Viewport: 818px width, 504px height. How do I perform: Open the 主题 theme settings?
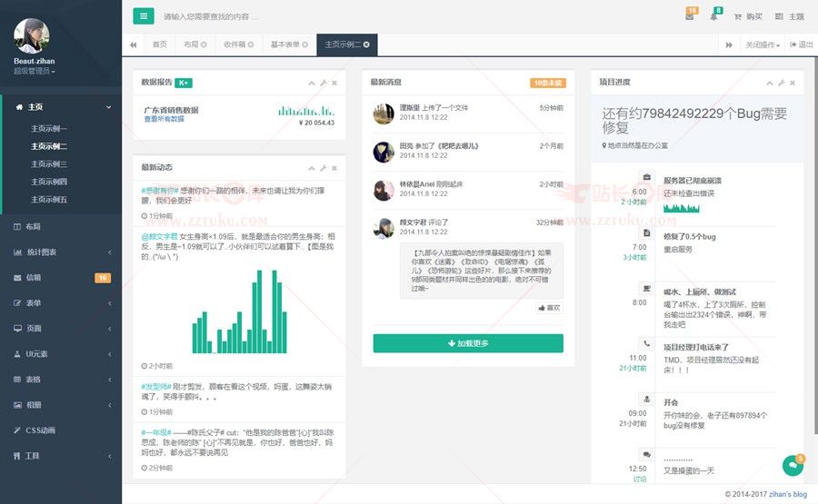789,16
